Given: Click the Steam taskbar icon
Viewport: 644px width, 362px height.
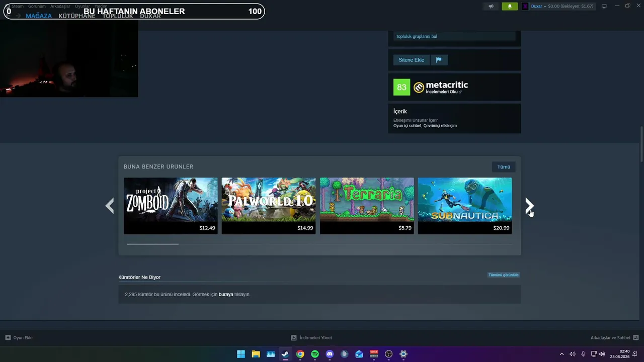Looking at the screenshot, I should [285, 354].
